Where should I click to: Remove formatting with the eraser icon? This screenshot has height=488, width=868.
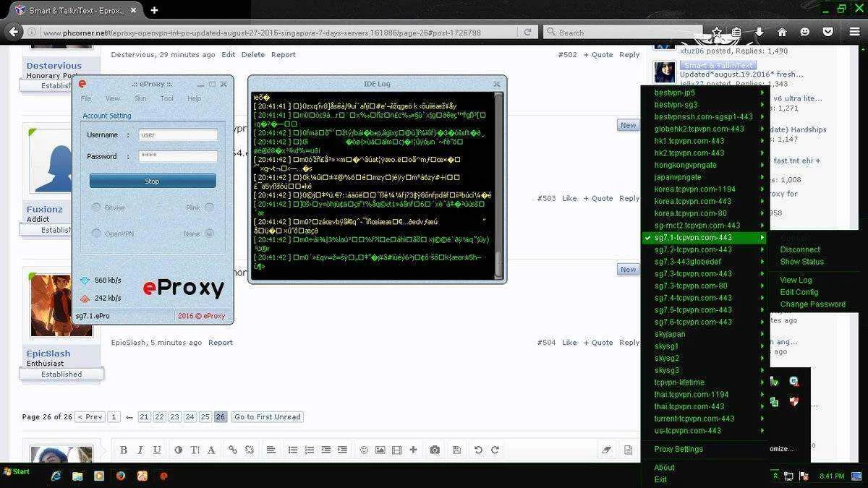coord(607,450)
